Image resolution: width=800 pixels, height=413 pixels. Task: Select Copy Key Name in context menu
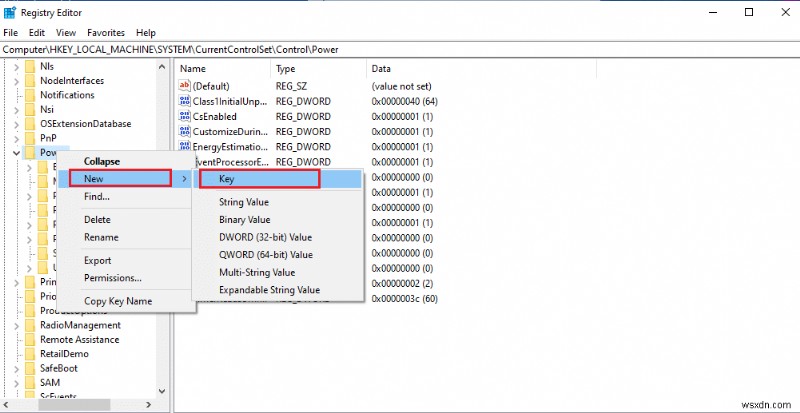point(126,301)
